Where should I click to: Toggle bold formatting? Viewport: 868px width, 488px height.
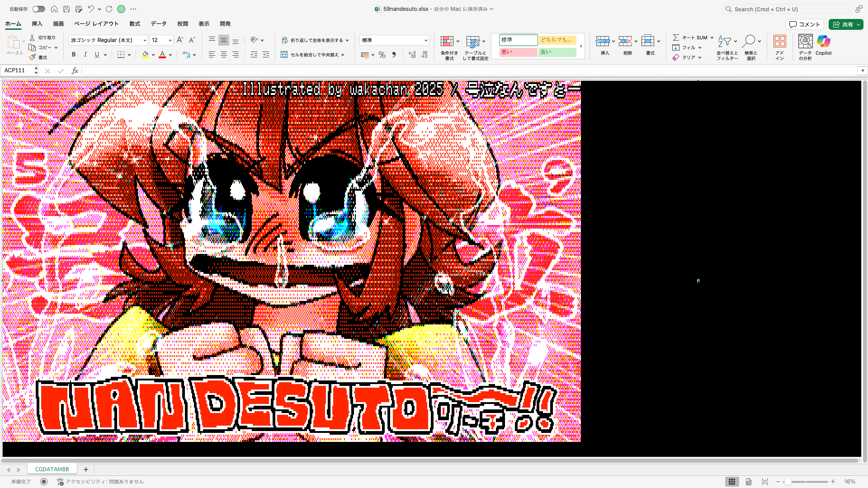point(74,55)
